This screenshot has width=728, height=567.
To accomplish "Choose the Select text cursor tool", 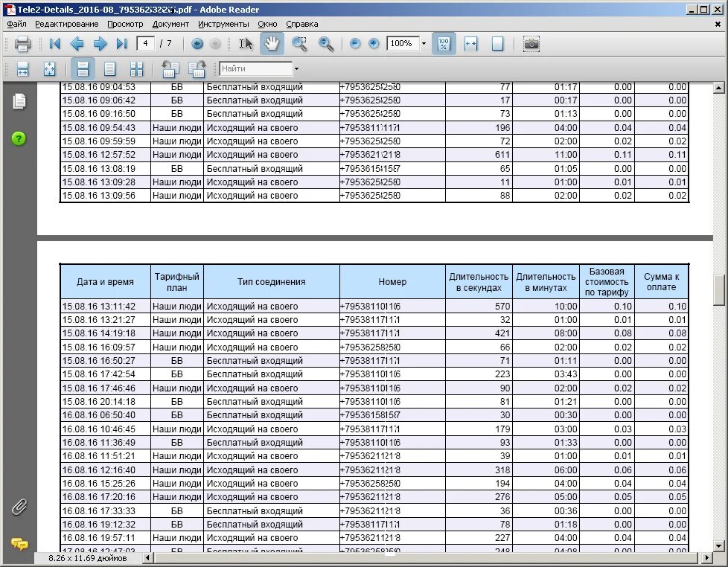I will coord(246,44).
